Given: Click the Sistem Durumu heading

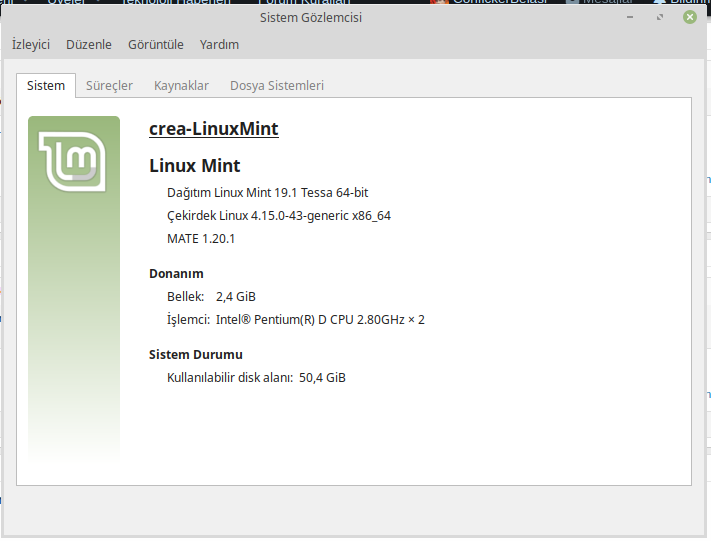Looking at the screenshot, I should coord(196,355).
